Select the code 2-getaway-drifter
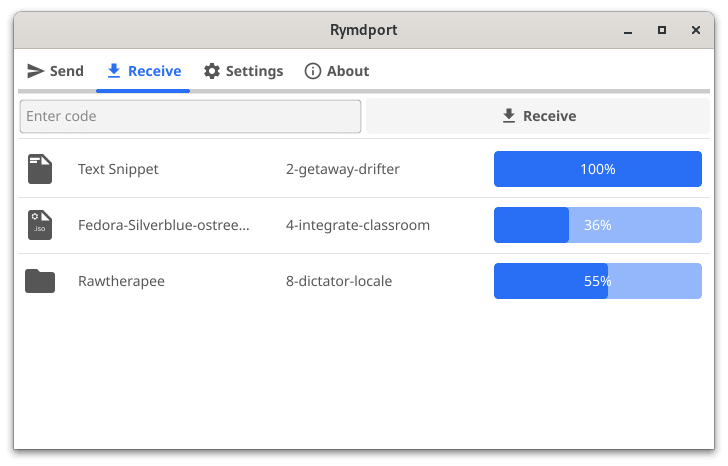The image size is (728, 466). (x=342, y=169)
